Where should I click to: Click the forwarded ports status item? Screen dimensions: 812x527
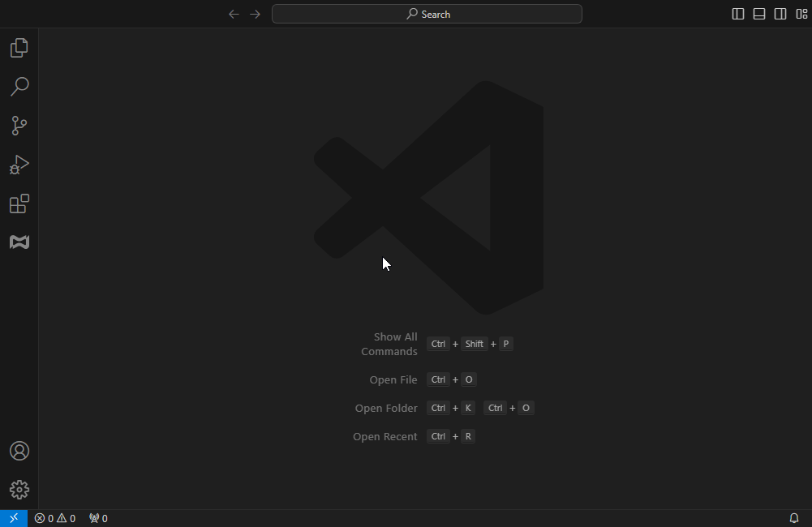point(98,518)
